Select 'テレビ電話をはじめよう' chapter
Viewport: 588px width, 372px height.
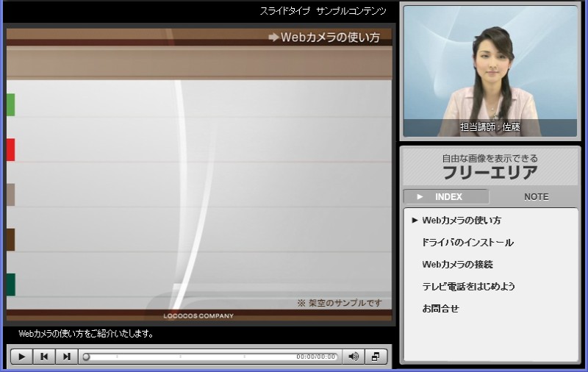[x=469, y=287]
